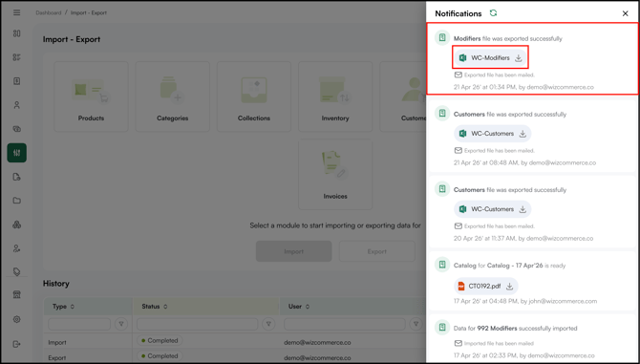
Task: Focus the Status filter input field
Action: point(197,324)
